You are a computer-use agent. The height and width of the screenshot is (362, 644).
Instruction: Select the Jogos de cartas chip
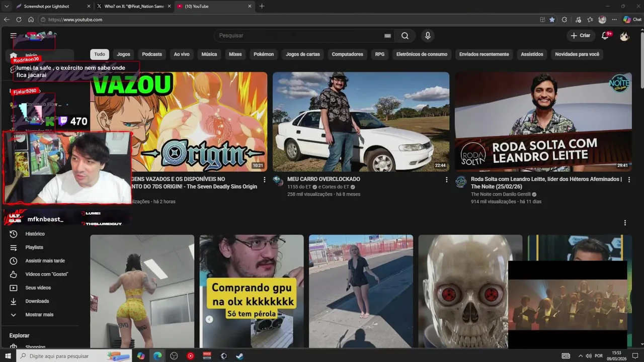[303, 54]
